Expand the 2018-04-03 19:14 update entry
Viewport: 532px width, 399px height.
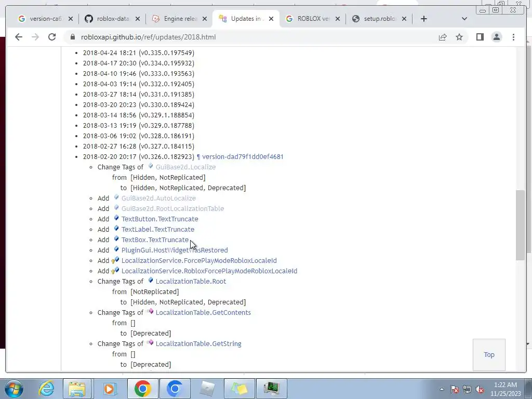pyautogui.click(x=138, y=84)
